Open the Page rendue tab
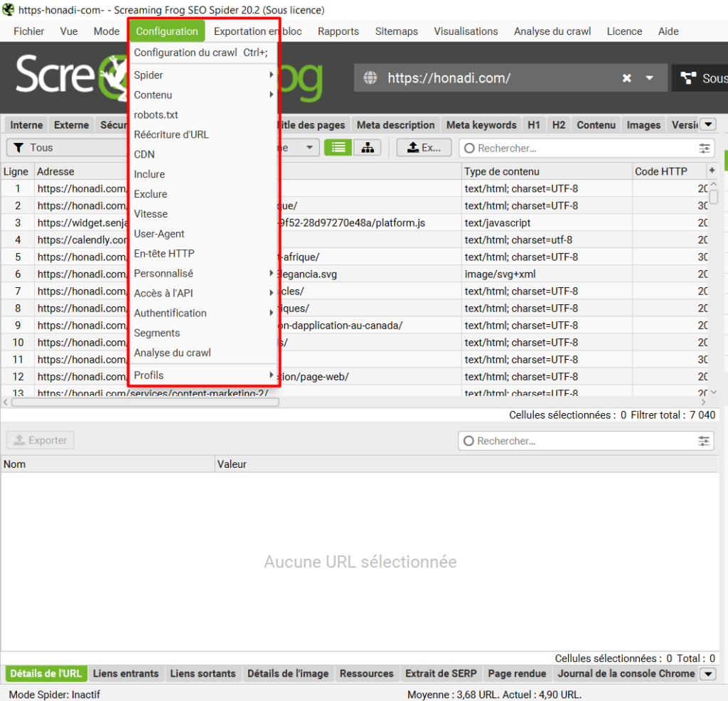Screen dimensions: 728x701 click(517, 673)
